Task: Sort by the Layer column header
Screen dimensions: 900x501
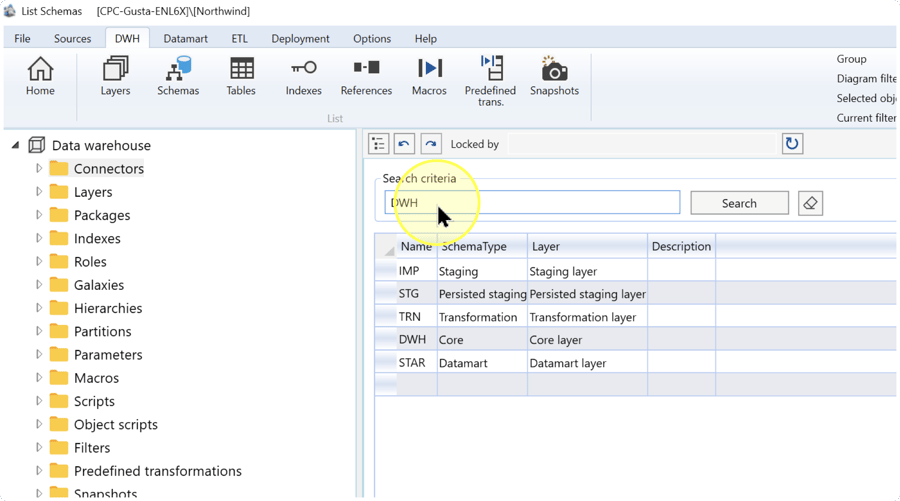Action: (x=587, y=246)
